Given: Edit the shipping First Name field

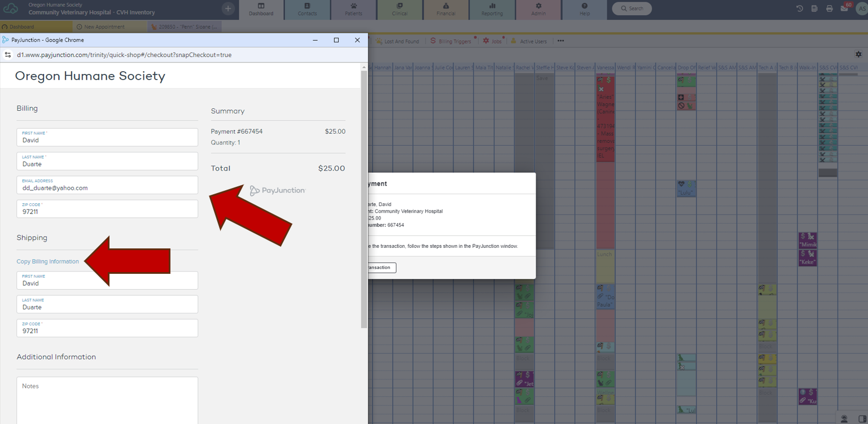Looking at the screenshot, I should [107, 280].
